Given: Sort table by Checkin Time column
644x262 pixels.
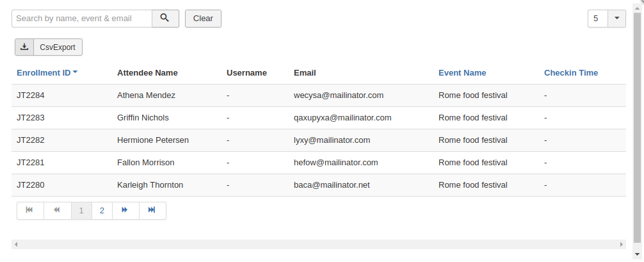Looking at the screenshot, I should point(570,73).
